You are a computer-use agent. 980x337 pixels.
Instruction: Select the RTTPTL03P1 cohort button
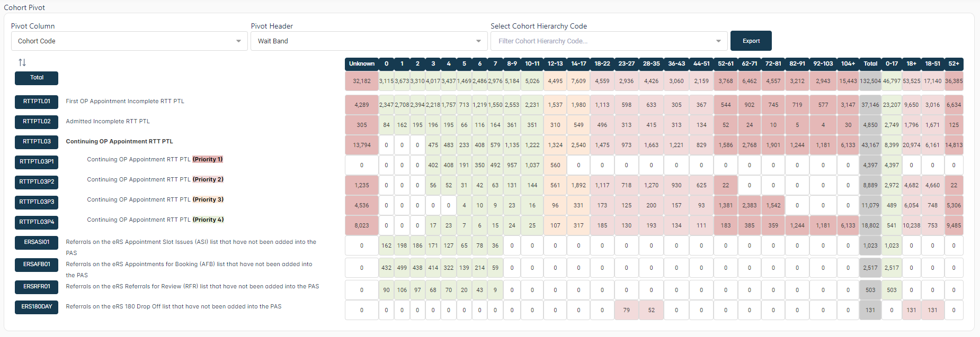pos(37,162)
